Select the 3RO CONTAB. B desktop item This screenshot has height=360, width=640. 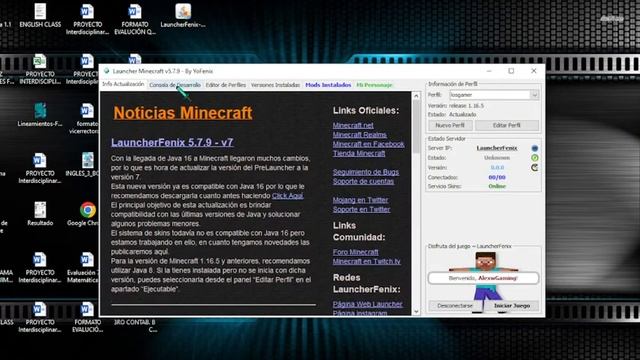coord(135,326)
